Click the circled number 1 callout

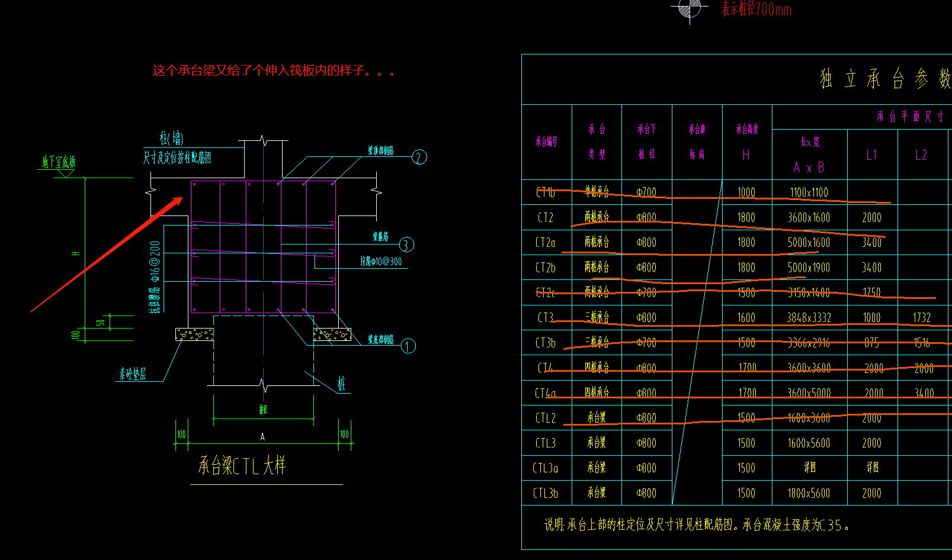click(408, 346)
